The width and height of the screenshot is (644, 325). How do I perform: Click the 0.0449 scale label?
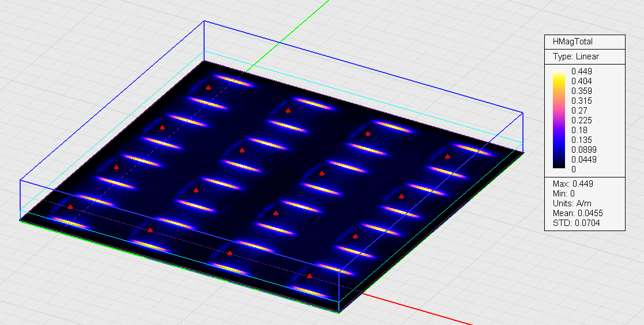[x=584, y=160]
